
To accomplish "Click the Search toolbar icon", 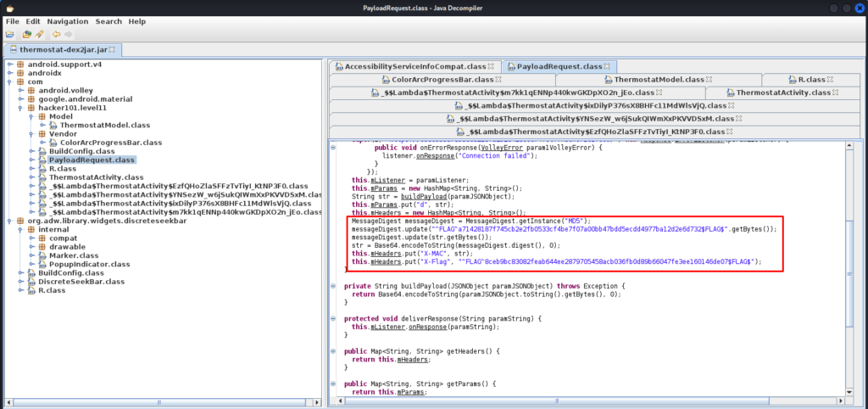I will [39, 34].
